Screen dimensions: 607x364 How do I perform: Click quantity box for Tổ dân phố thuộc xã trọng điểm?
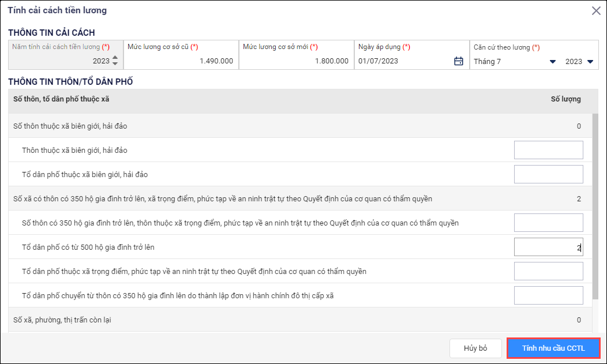click(549, 271)
